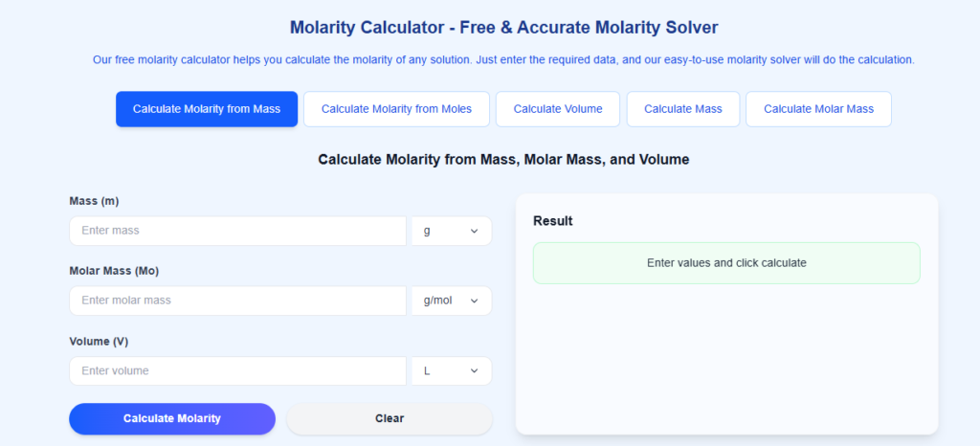Select the Calculate Molarity from Mass tab
Image resolution: width=980 pixels, height=446 pixels.
(207, 109)
